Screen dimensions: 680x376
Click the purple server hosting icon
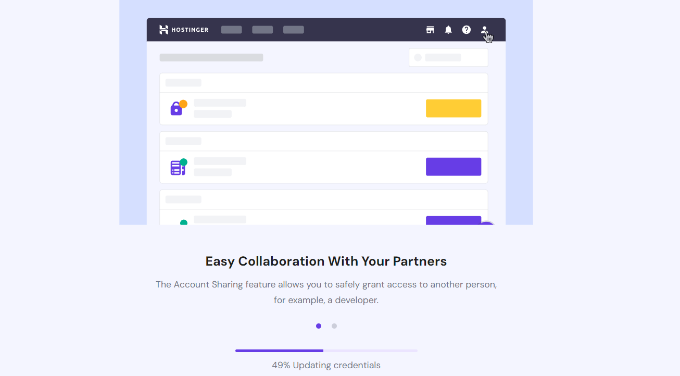[x=177, y=168]
